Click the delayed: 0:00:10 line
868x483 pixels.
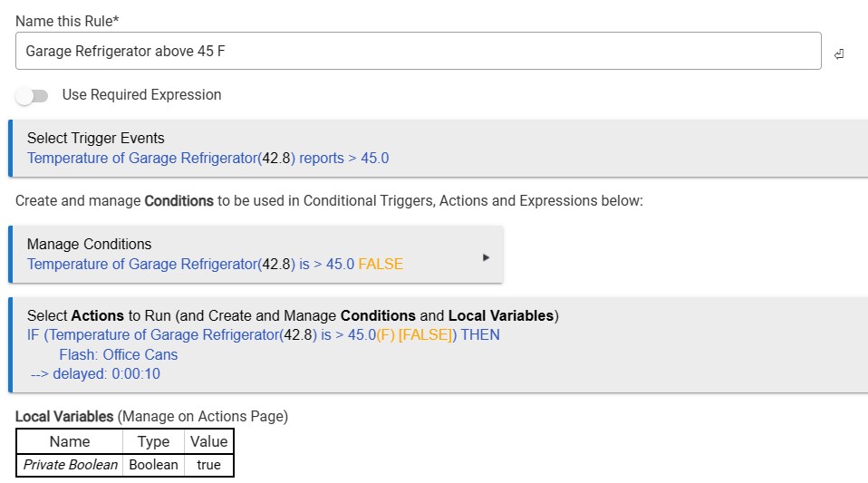click(95, 373)
